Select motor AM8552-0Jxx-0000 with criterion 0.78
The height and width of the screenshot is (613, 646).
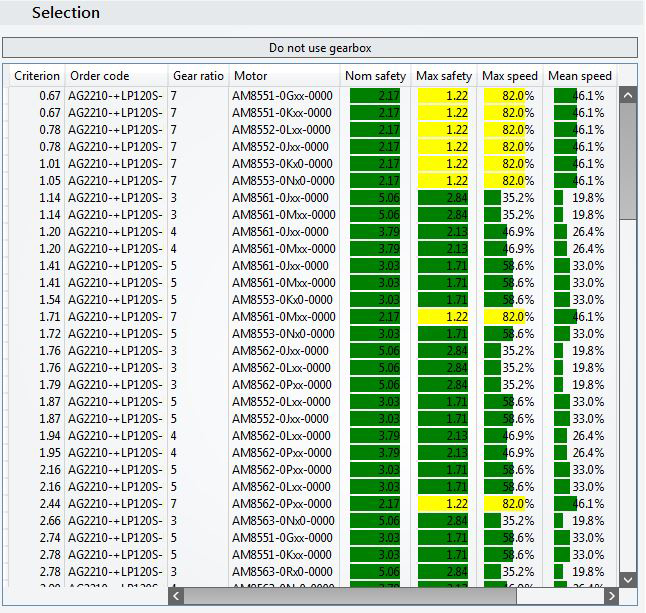pyautogui.click(x=313, y=147)
